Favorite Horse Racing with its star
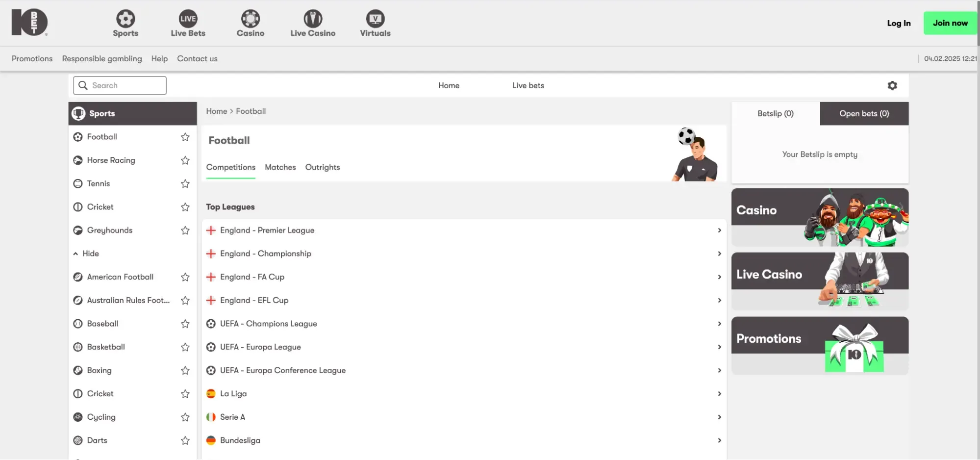This screenshot has width=980, height=460. click(x=185, y=160)
